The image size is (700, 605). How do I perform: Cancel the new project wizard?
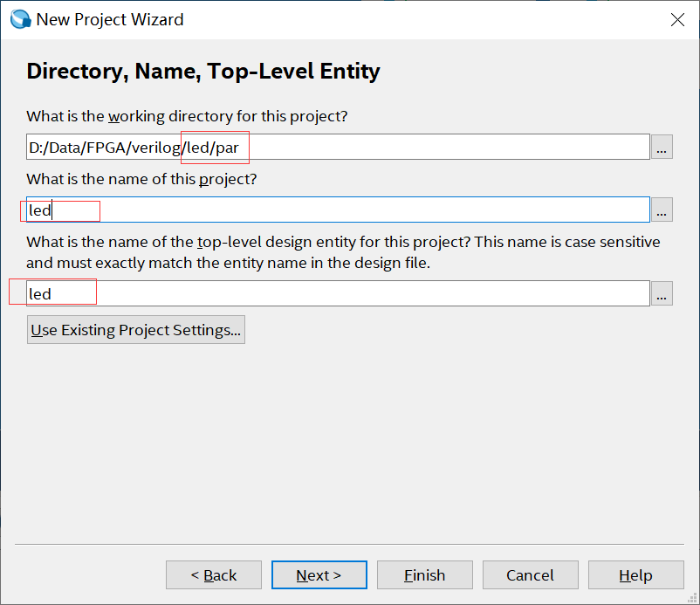530,575
